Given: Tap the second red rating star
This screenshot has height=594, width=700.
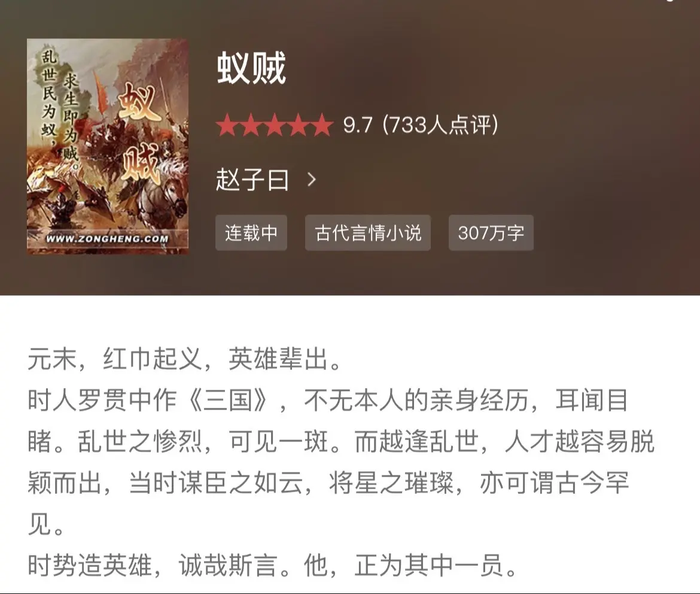Looking at the screenshot, I should pos(251,125).
